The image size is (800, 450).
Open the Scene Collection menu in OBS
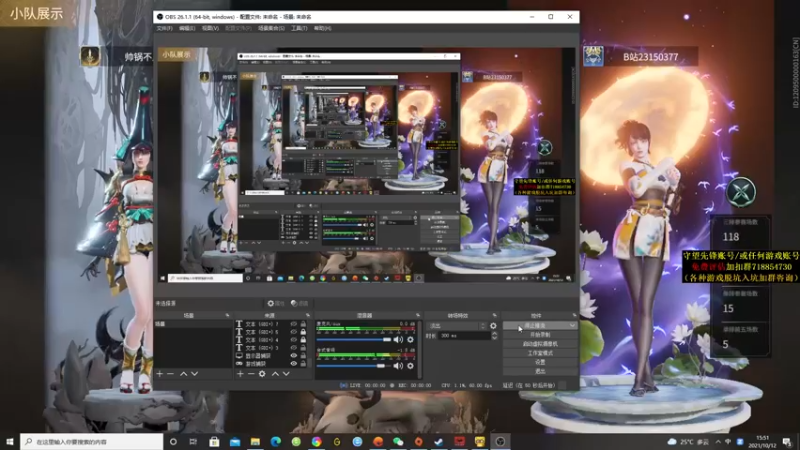[x=271, y=29]
